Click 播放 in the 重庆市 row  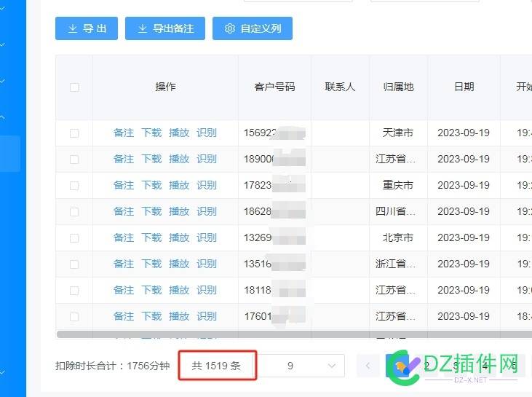pyautogui.click(x=179, y=185)
